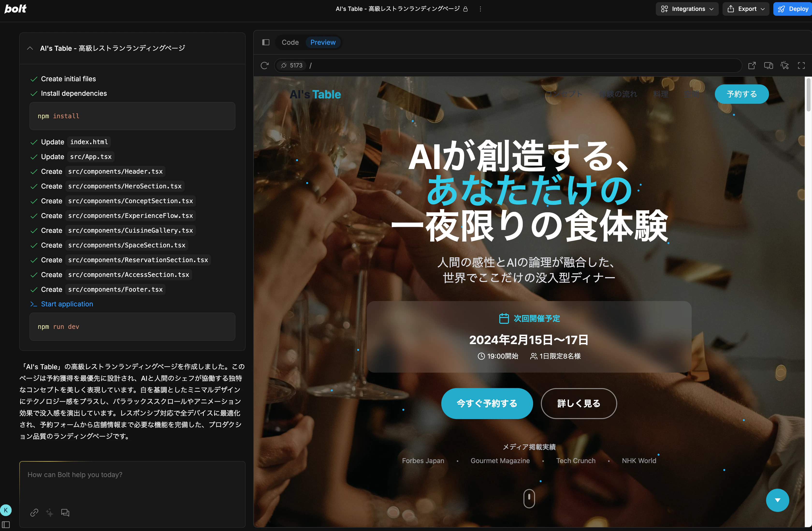Open the Export dropdown
This screenshot has height=531, width=812.
click(746, 9)
